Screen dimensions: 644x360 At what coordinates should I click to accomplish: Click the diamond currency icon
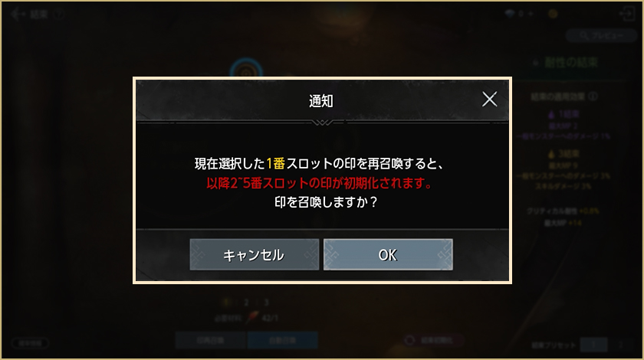(510, 14)
